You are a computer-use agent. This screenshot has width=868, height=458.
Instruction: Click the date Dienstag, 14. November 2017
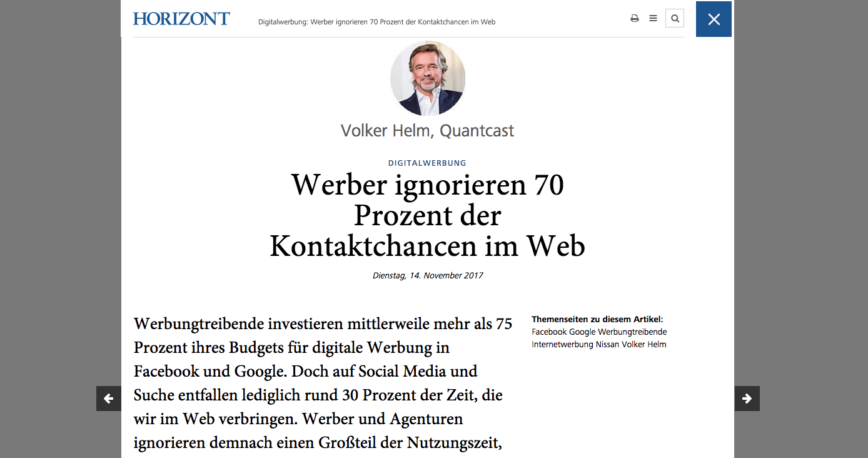428,276
